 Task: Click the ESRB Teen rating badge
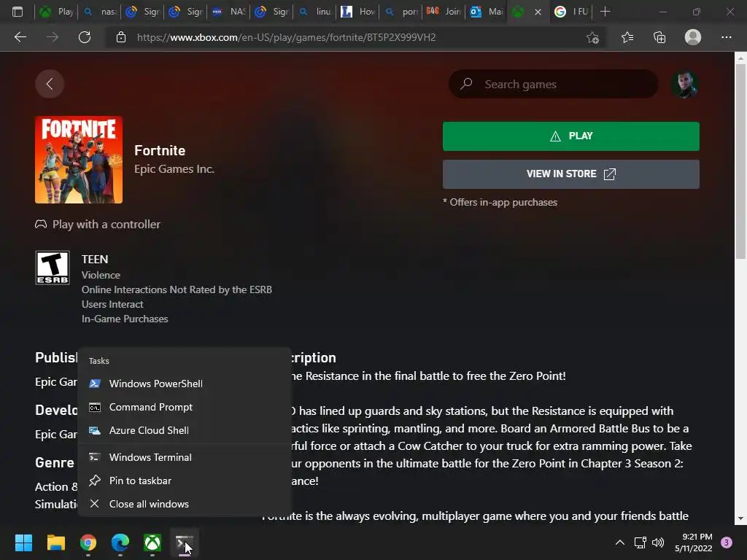53,268
